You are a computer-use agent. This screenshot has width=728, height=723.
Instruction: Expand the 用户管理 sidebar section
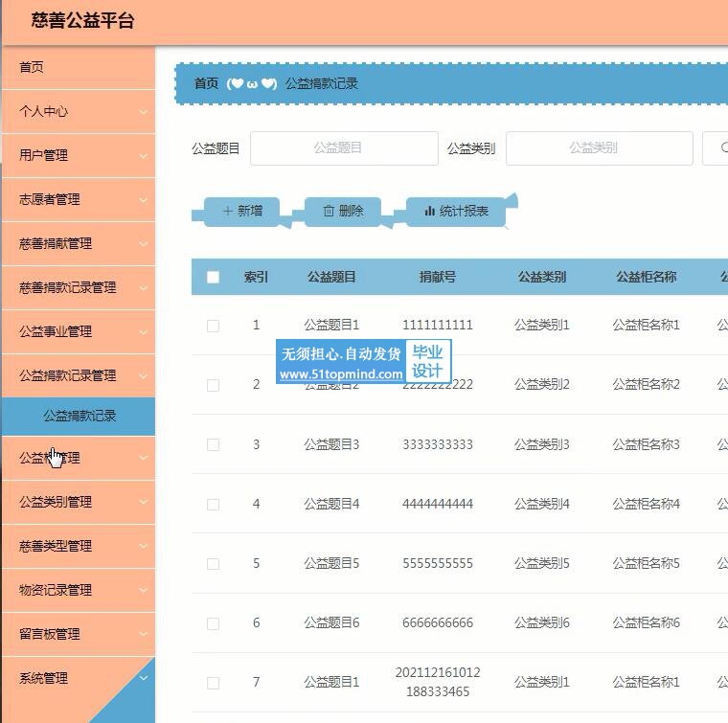click(78, 155)
